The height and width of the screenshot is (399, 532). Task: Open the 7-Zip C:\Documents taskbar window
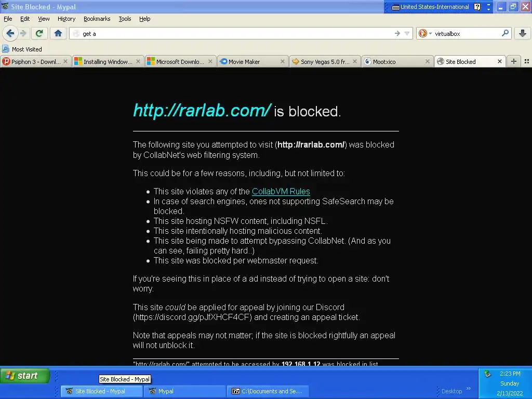268,391
